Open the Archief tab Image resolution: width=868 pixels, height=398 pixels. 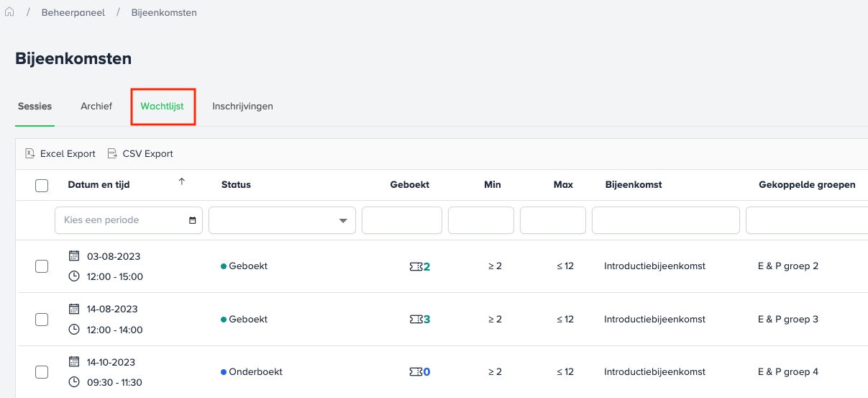pyautogui.click(x=96, y=107)
